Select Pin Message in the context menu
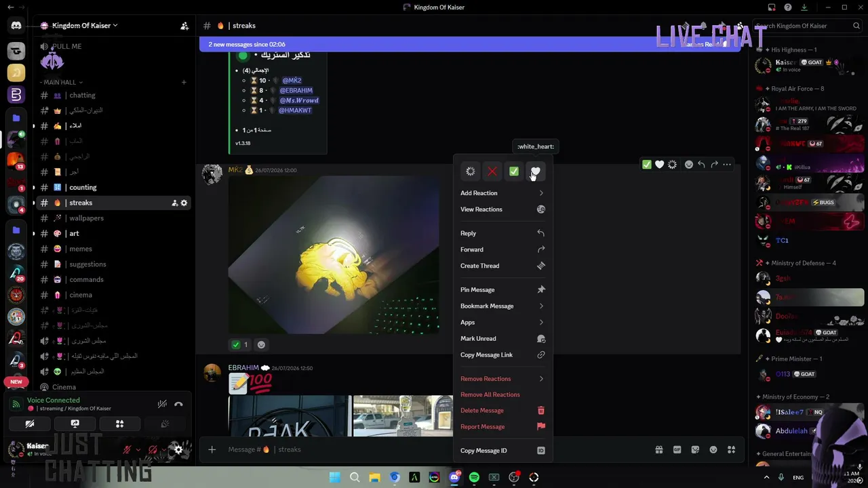The height and width of the screenshot is (488, 868). (x=502, y=289)
